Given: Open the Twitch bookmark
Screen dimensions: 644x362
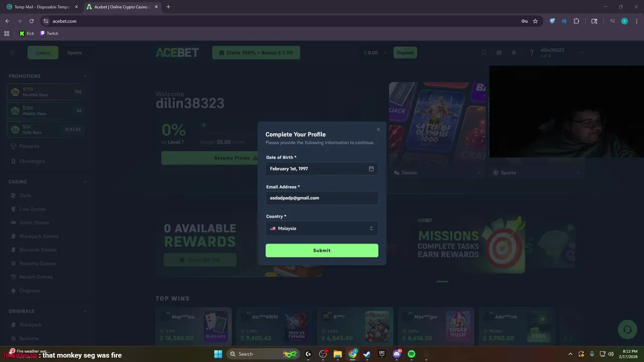Looking at the screenshot, I should (x=49, y=33).
